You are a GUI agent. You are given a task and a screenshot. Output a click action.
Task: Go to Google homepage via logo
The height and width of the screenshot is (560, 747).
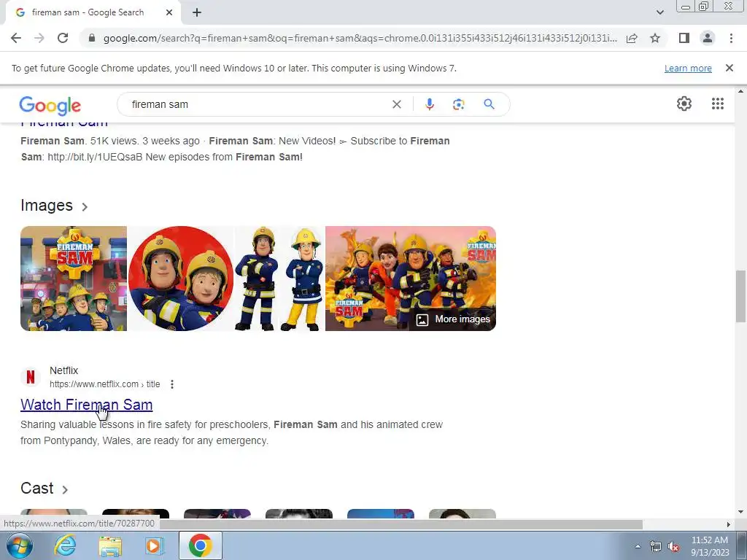pyautogui.click(x=50, y=105)
